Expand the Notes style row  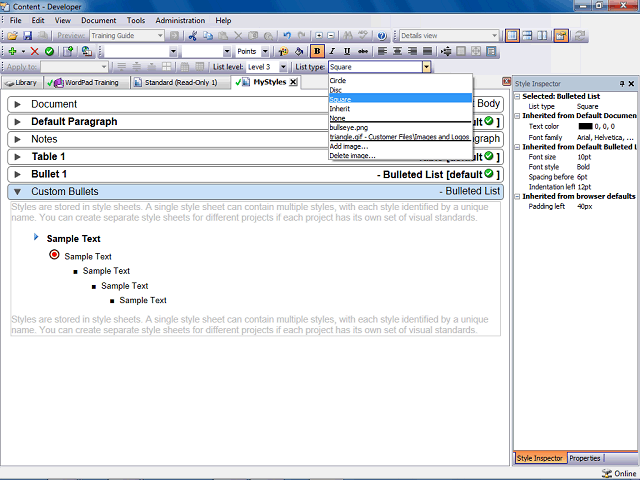point(18,139)
